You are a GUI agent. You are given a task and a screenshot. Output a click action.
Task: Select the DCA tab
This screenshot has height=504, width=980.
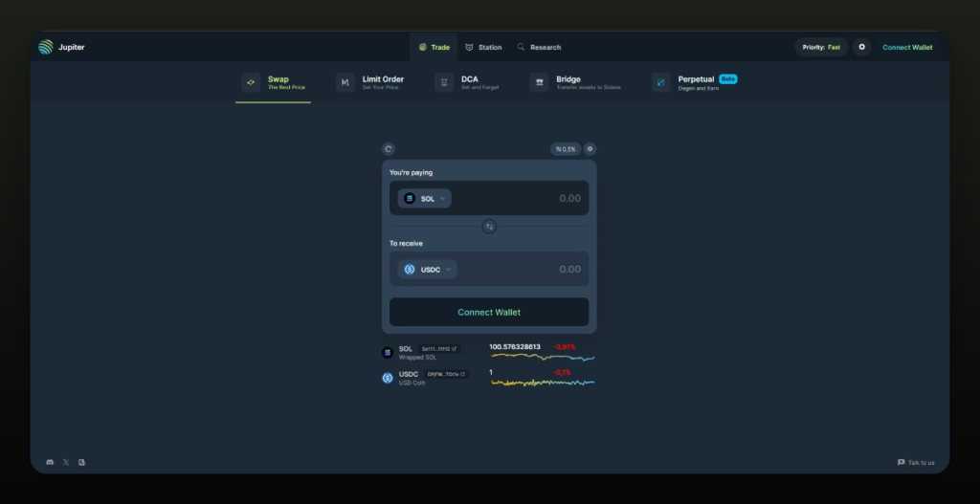pyautogui.click(x=469, y=82)
